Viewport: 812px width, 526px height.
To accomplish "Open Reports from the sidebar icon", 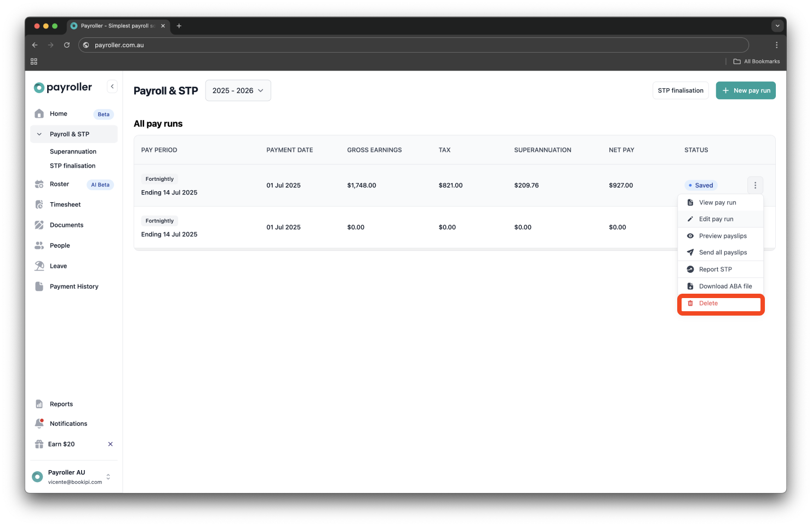I will point(39,404).
